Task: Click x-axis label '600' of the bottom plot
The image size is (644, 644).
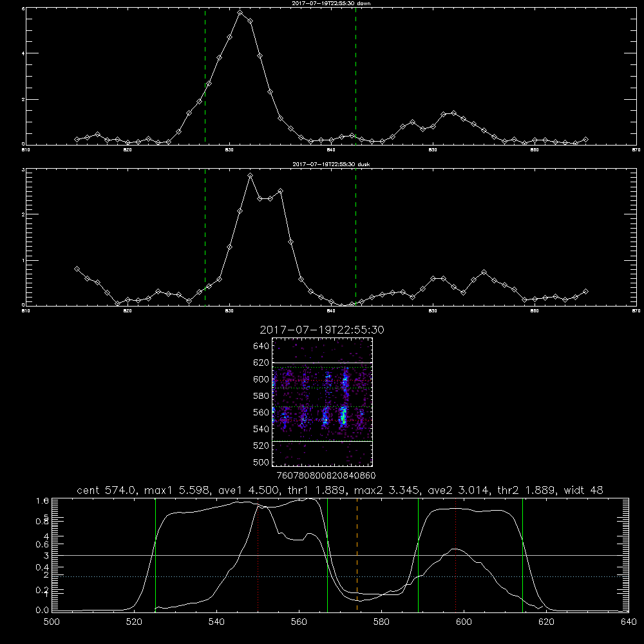Action: [x=464, y=621]
